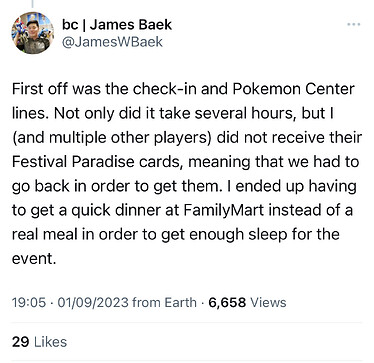Click the "from Earth" location label
This screenshot has height=363, width=374.
[164, 302]
